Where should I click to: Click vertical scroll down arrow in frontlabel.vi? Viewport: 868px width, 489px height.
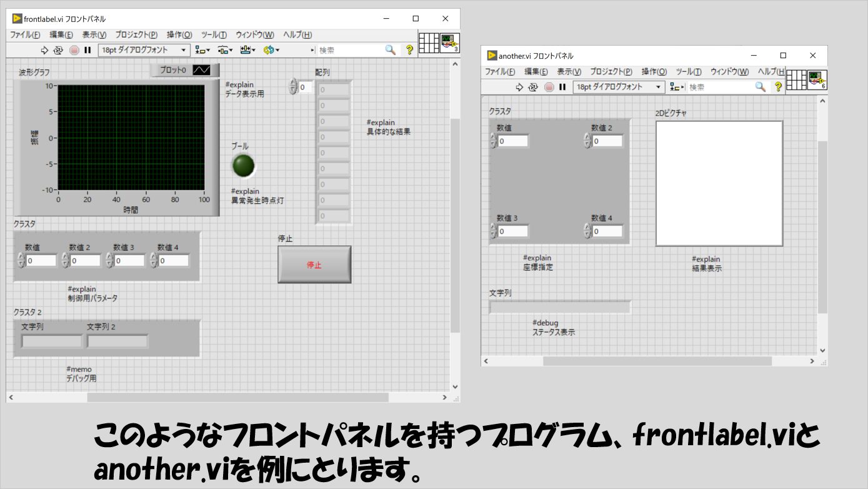[455, 387]
